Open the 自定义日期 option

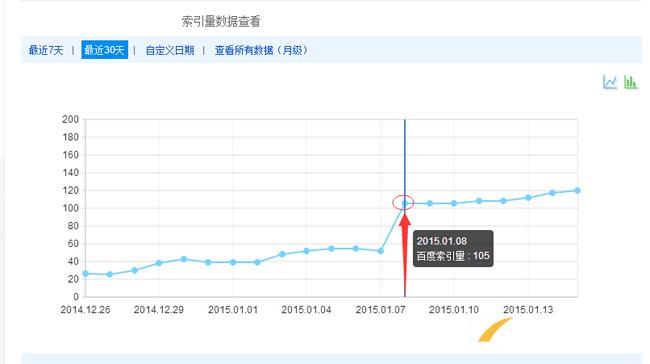(x=170, y=50)
